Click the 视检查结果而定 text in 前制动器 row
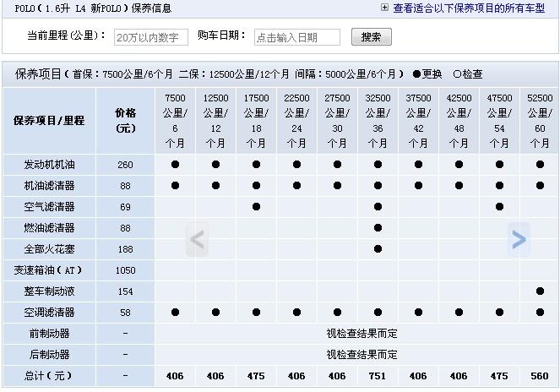This screenshot has height=392, width=560. click(362, 334)
